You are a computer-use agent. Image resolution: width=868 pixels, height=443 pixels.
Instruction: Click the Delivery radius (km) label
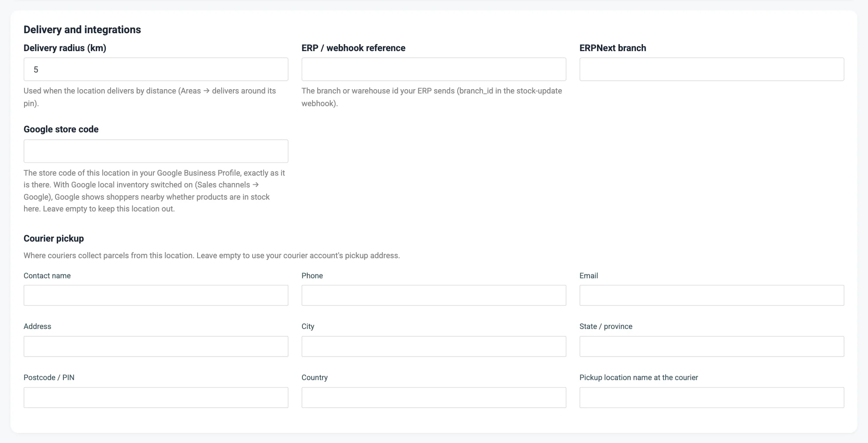tap(65, 48)
